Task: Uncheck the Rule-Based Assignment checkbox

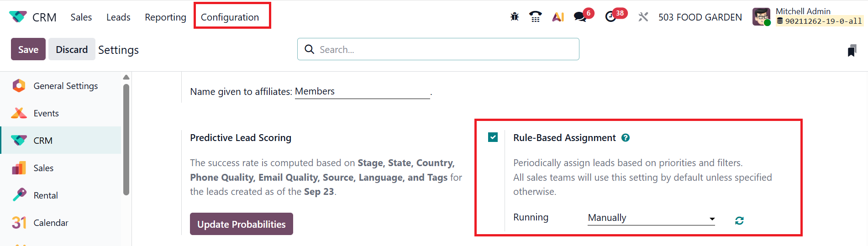Action: coord(493,137)
